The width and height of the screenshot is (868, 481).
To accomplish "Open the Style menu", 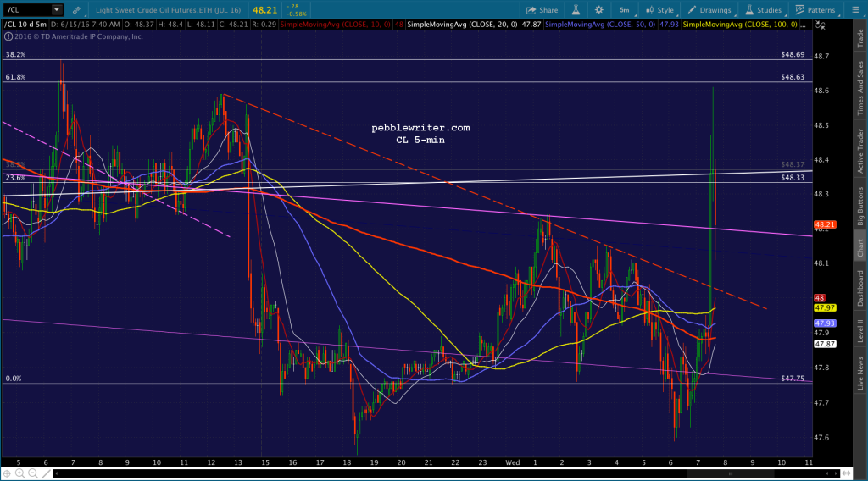I will click(x=659, y=10).
